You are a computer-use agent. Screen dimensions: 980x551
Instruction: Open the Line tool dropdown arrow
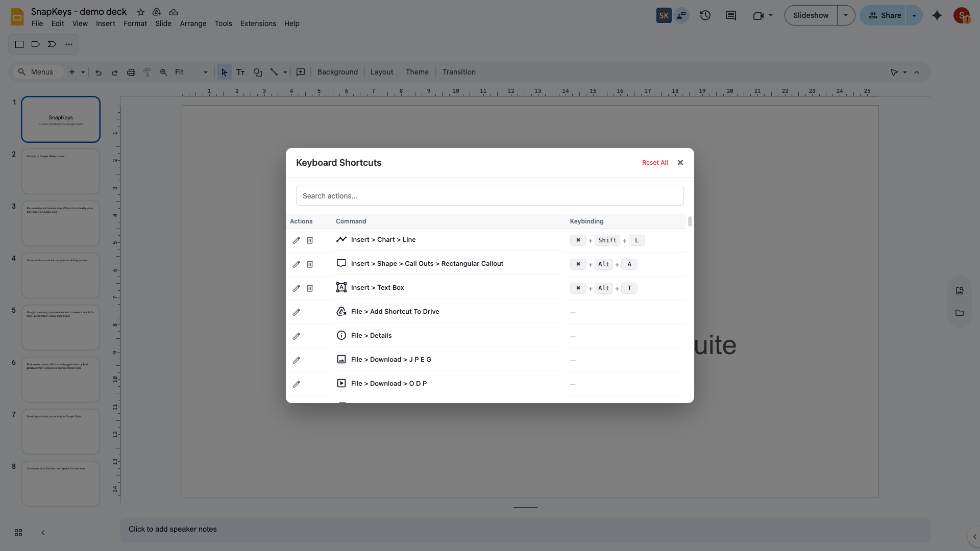coord(284,72)
